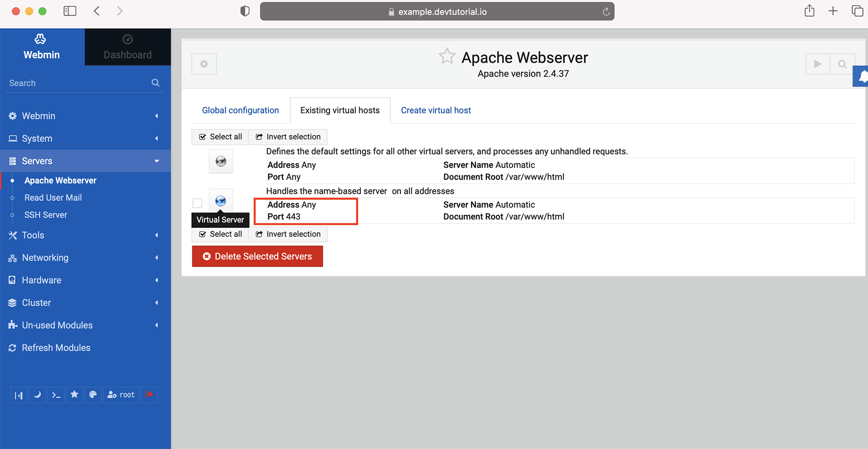Collapse sidebar navigation menu icon
868x449 pixels.
pos(19,395)
